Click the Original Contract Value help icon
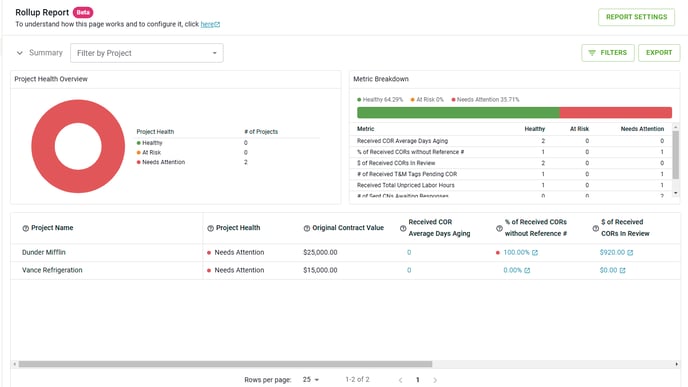 [x=307, y=228]
